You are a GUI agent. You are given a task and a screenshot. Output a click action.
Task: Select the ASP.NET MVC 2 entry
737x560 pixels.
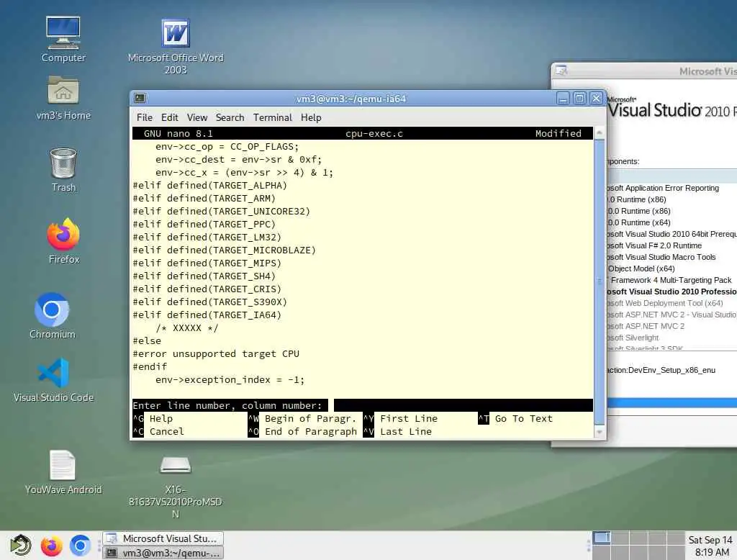pyautogui.click(x=646, y=326)
